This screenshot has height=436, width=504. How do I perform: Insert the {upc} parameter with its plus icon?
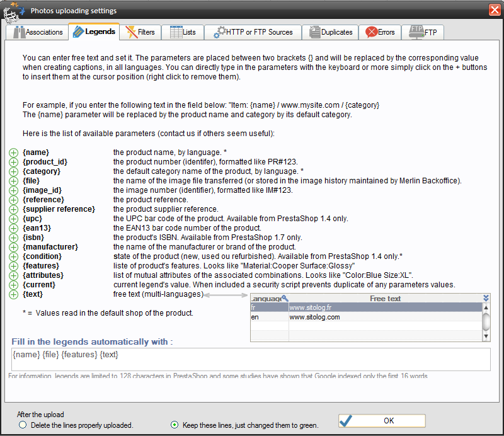pyautogui.click(x=13, y=219)
